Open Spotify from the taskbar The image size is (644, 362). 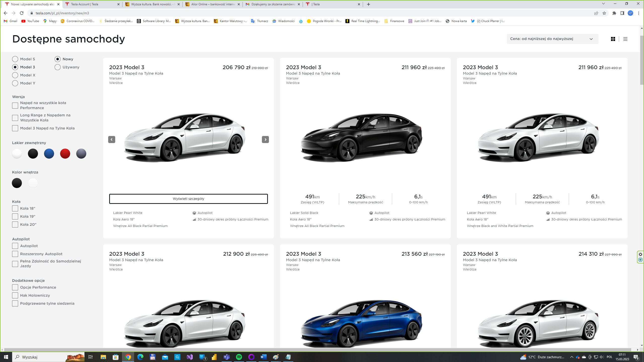239,357
